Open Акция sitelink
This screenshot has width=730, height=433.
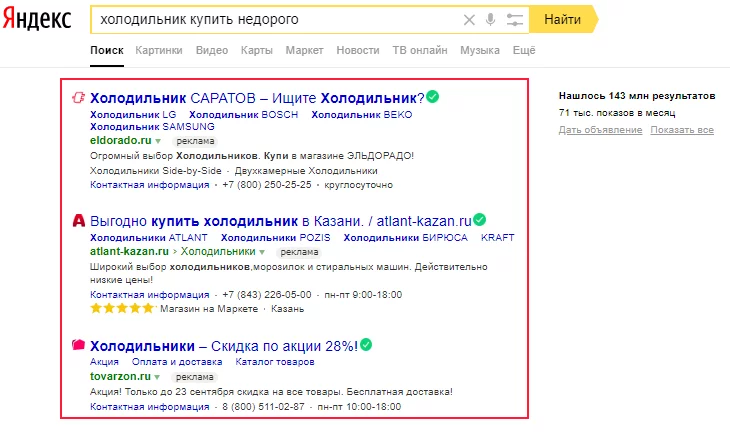[x=105, y=362]
